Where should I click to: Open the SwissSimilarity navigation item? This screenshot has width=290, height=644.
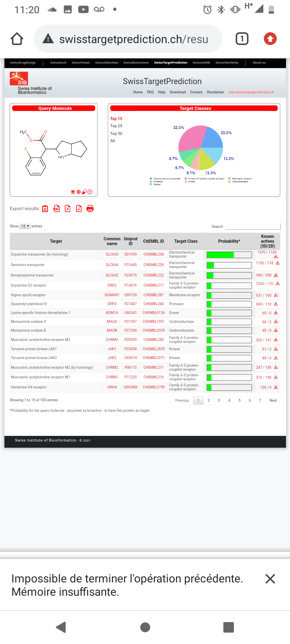pyautogui.click(x=227, y=63)
